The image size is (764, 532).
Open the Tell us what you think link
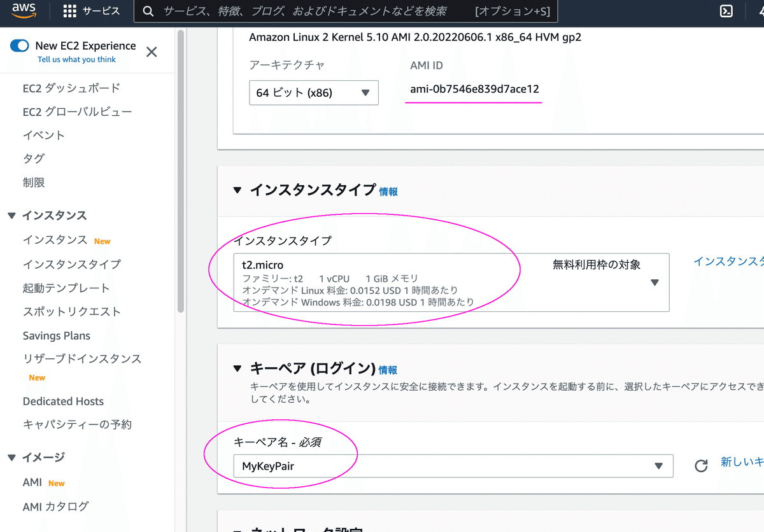77,59
